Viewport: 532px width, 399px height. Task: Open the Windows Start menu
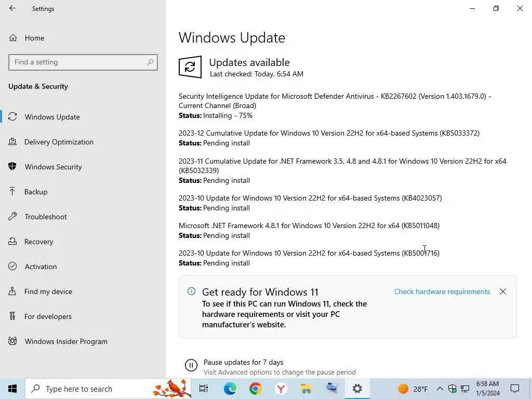pyautogui.click(x=12, y=389)
